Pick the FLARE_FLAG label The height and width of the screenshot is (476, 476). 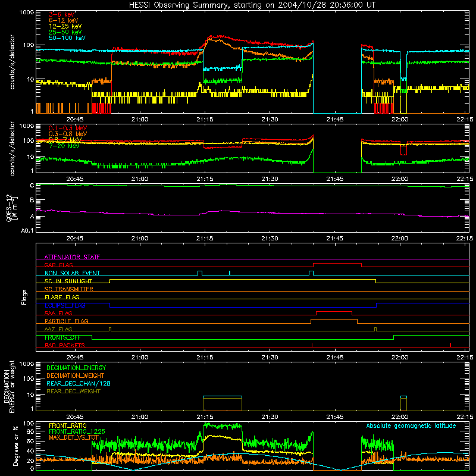tap(62, 297)
